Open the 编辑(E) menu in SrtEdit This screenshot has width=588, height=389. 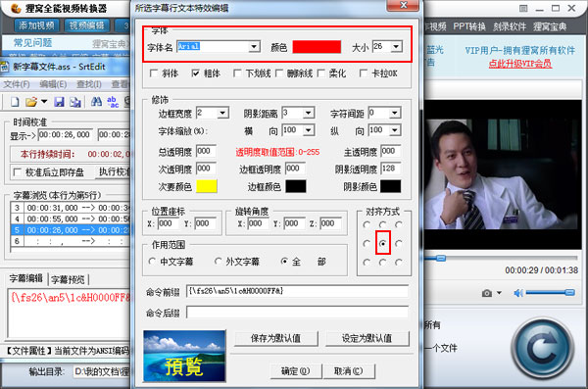53,84
